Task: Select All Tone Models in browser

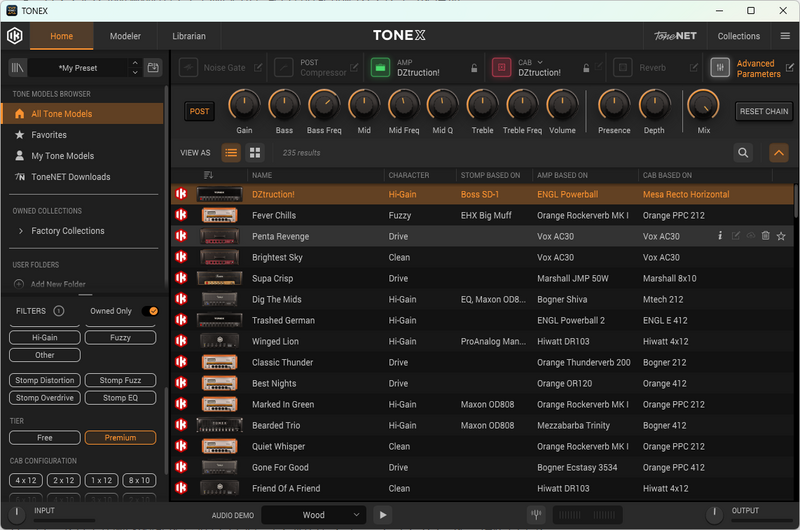Action: point(83,114)
